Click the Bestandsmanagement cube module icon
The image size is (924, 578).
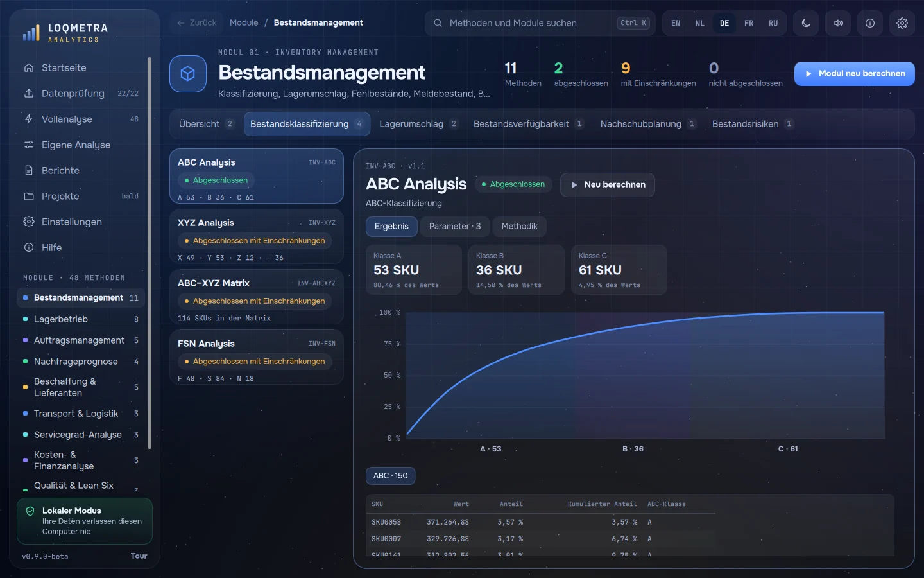tap(188, 74)
